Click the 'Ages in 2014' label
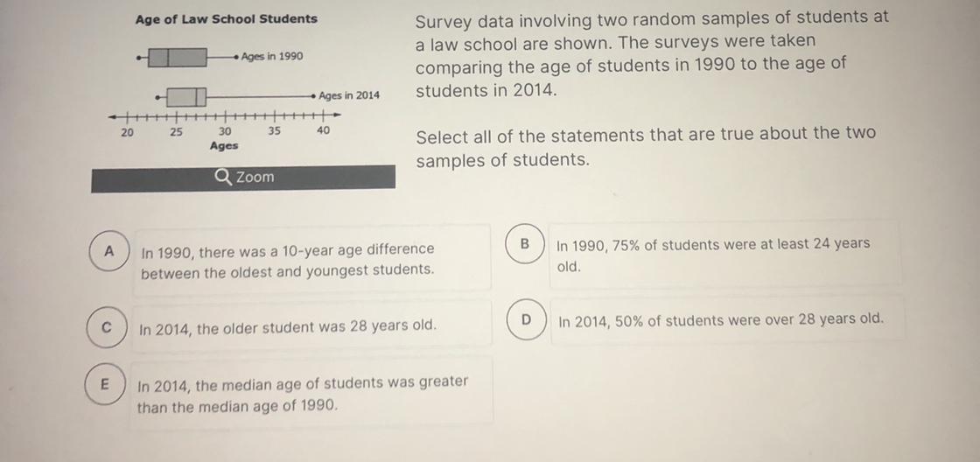 click(x=349, y=95)
